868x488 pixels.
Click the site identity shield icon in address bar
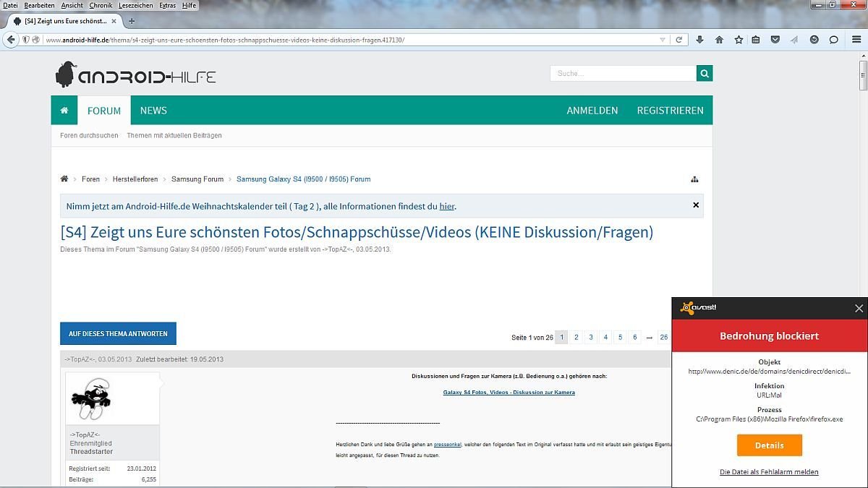27,40
